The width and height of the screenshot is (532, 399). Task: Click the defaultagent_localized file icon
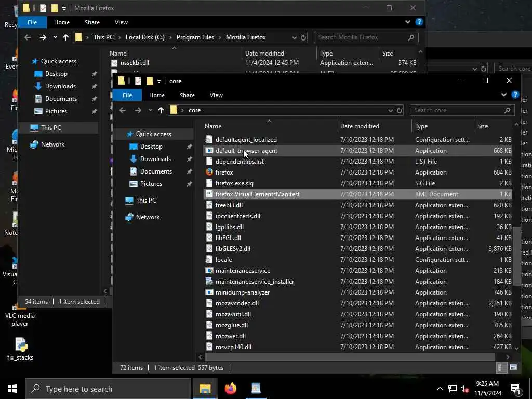click(x=209, y=140)
